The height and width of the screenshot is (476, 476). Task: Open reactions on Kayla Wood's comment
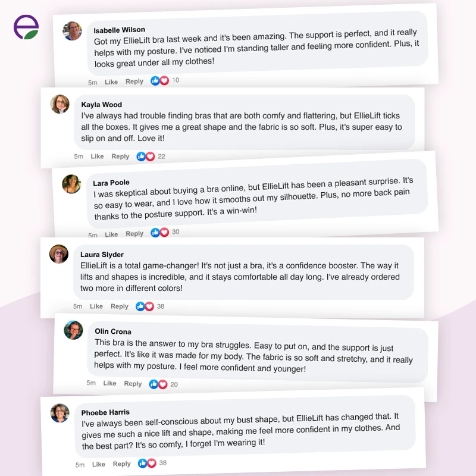pos(146,156)
